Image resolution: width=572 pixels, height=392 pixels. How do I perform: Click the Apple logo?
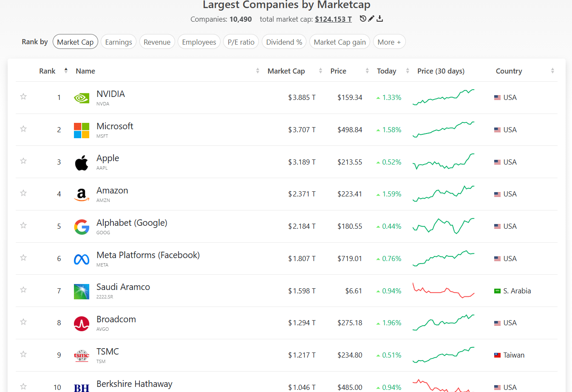(82, 162)
